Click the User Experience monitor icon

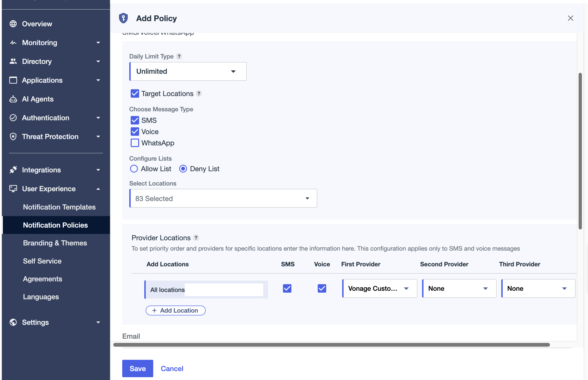[13, 189]
